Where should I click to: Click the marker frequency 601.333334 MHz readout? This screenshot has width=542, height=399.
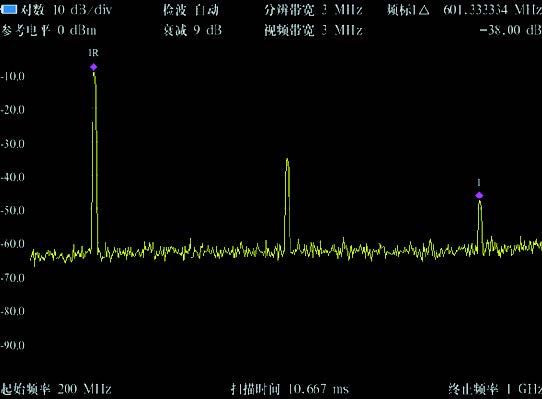click(x=493, y=10)
